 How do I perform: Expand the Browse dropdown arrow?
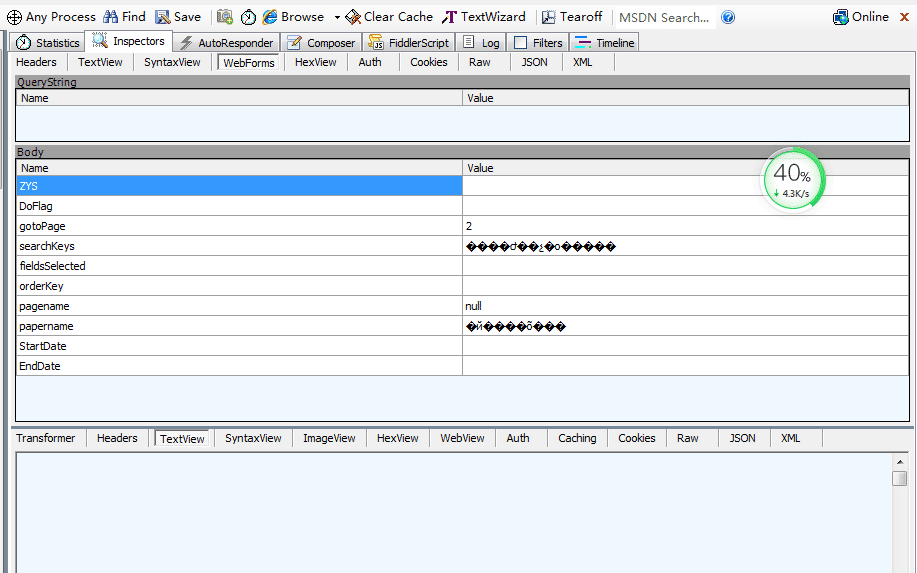337,17
